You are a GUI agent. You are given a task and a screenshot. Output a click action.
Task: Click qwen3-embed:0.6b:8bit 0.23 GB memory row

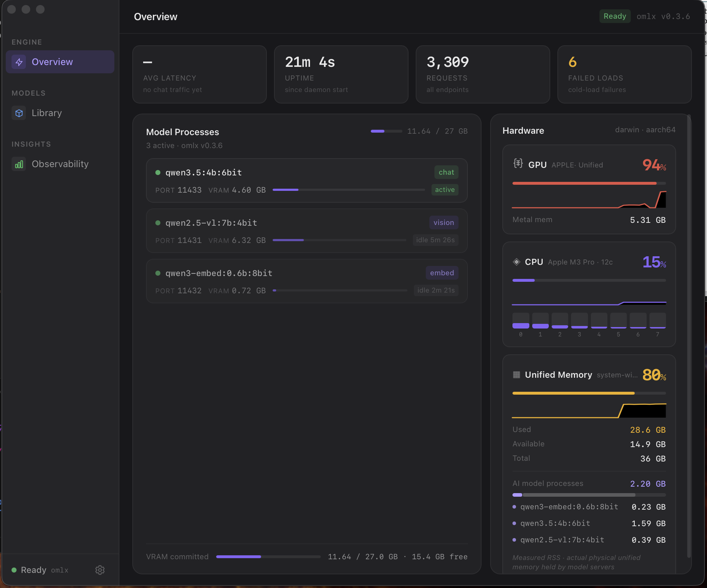click(x=589, y=507)
